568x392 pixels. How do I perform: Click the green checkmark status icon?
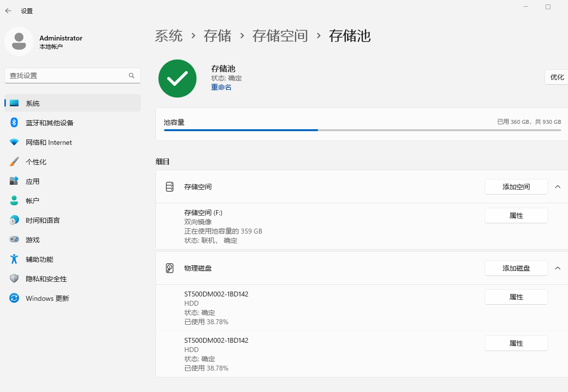[177, 78]
